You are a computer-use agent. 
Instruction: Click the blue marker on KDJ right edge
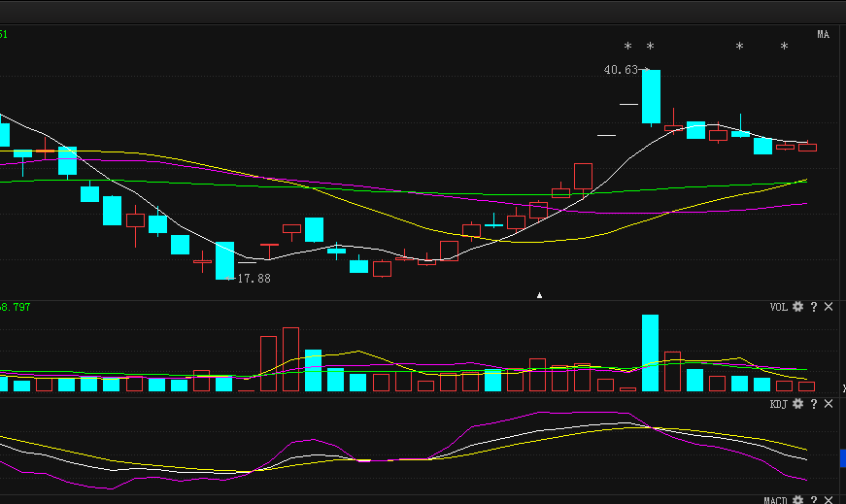tap(841, 458)
